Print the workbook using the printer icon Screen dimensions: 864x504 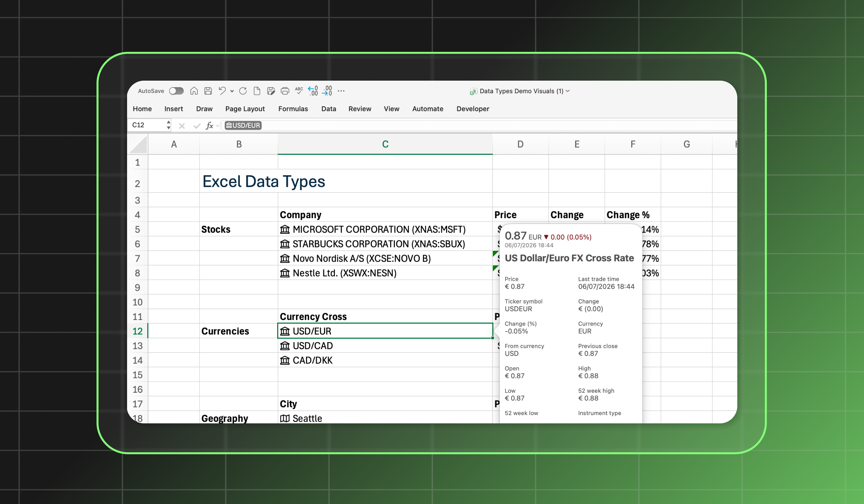click(285, 91)
